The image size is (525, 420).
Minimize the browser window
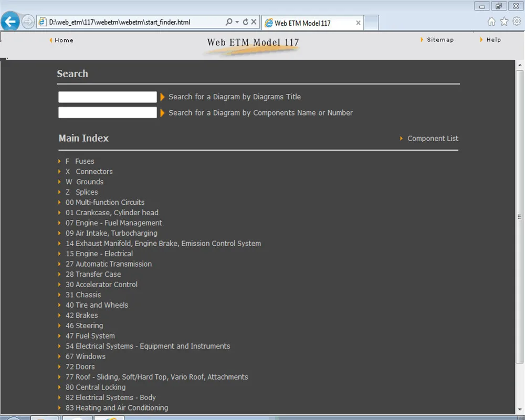482,6
